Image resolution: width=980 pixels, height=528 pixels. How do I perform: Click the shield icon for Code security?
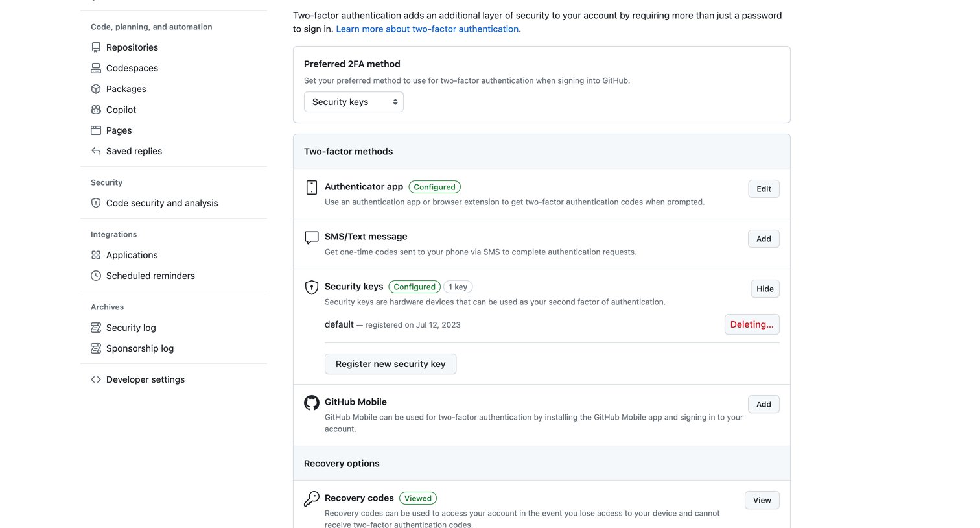pyautogui.click(x=96, y=203)
